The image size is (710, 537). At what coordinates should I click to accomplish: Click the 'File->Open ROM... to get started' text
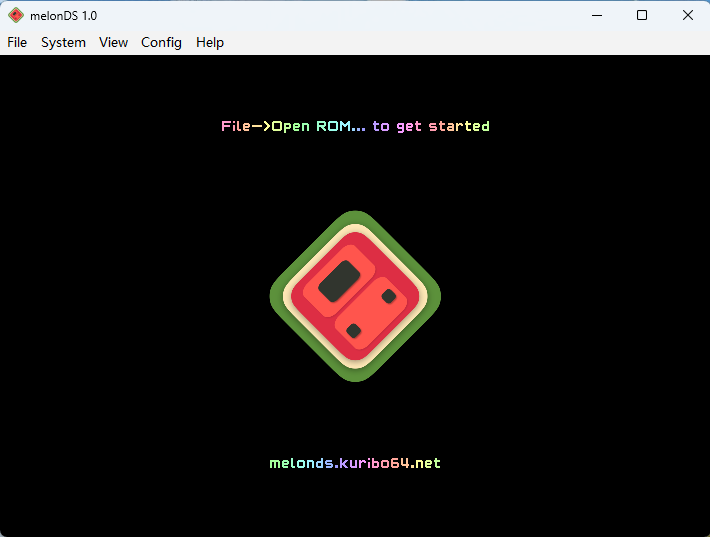tap(355, 126)
